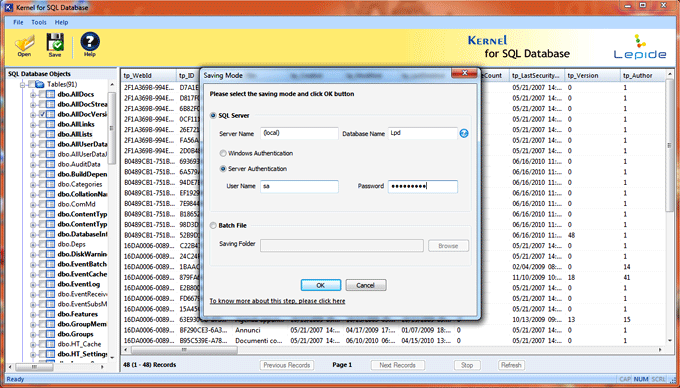Tick the dbo.AllDocs checkbox
Screen dimensions: 680x388
click(42, 94)
